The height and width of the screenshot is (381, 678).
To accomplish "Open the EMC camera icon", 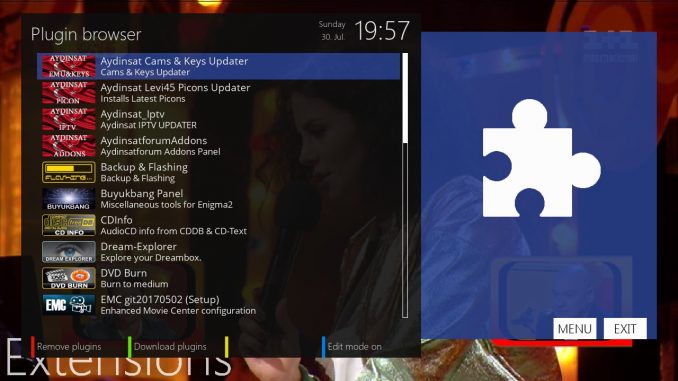I will pyautogui.click(x=69, y=304).
